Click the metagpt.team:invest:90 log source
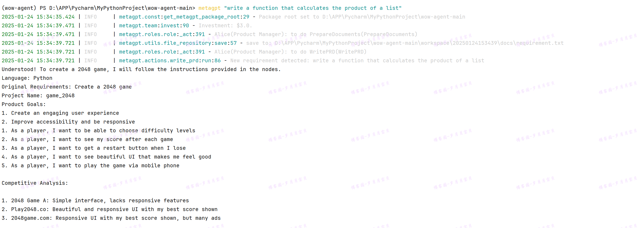644x228 pixels. (x=154, y=25)
